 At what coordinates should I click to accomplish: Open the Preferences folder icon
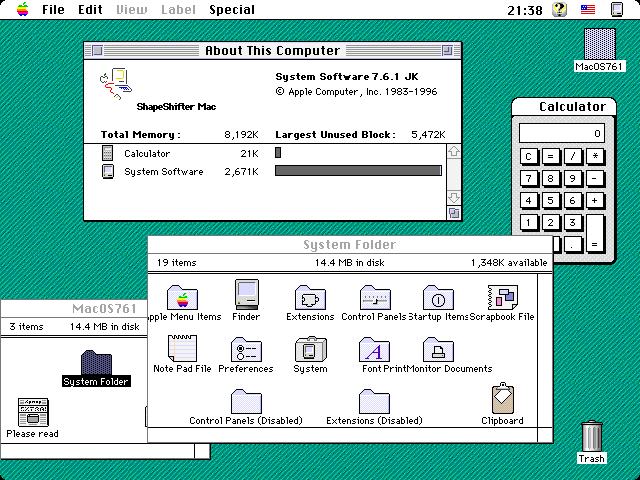[x=245, y=349]
